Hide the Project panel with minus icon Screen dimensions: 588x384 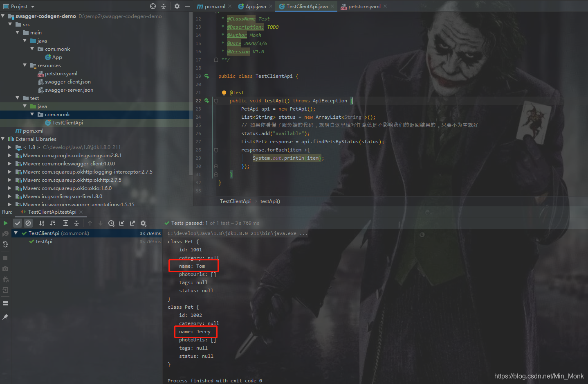tap(188, 6)
